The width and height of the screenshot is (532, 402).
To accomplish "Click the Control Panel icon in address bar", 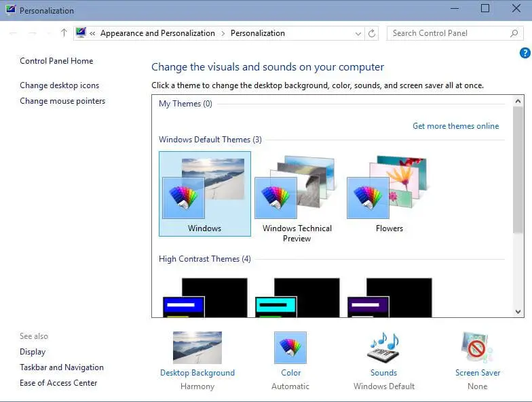I will point(81,33).
